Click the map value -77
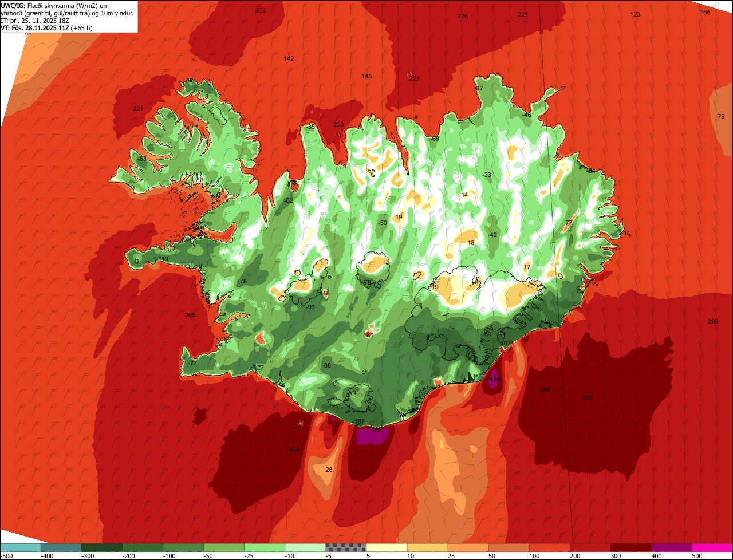The width and height of the screenshot is (733, 560). pyautogui.click(x=192, y=363)
